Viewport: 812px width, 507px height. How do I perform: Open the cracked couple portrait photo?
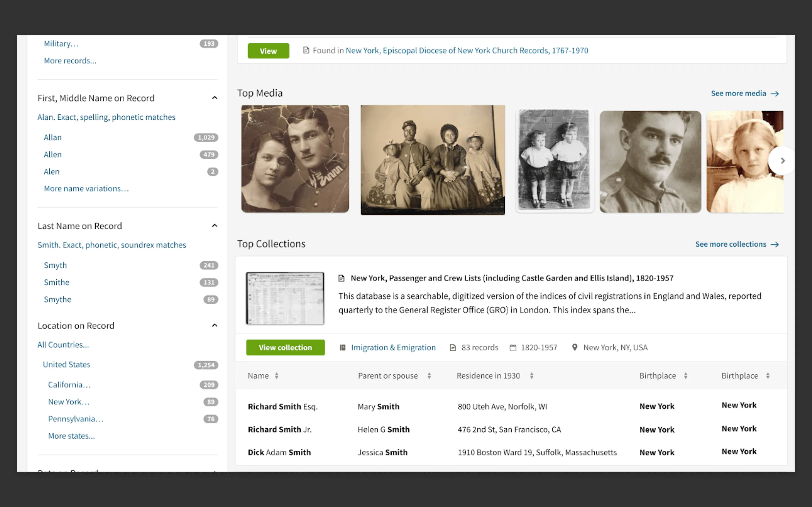pyautogui.click(x=295, y=159)
